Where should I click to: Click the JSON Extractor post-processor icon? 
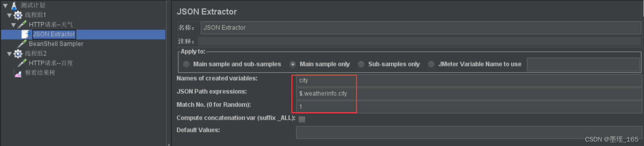[x=26, y=34]
